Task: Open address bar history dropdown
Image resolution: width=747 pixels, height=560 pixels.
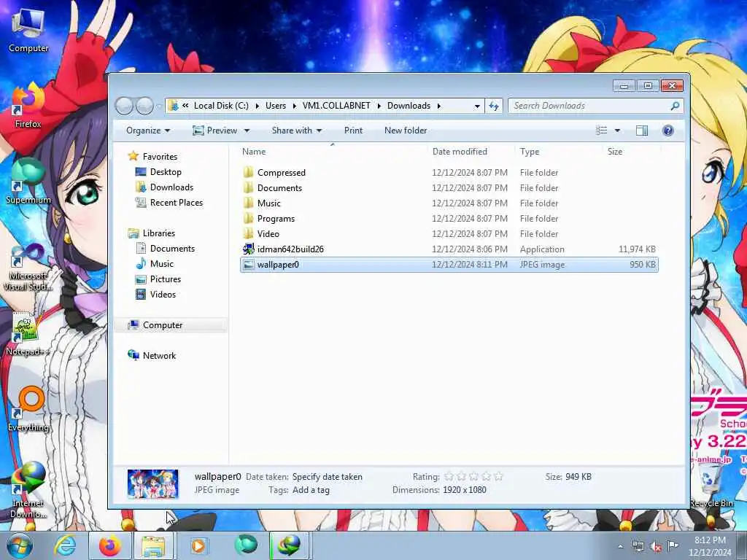Action: [477, 106]
